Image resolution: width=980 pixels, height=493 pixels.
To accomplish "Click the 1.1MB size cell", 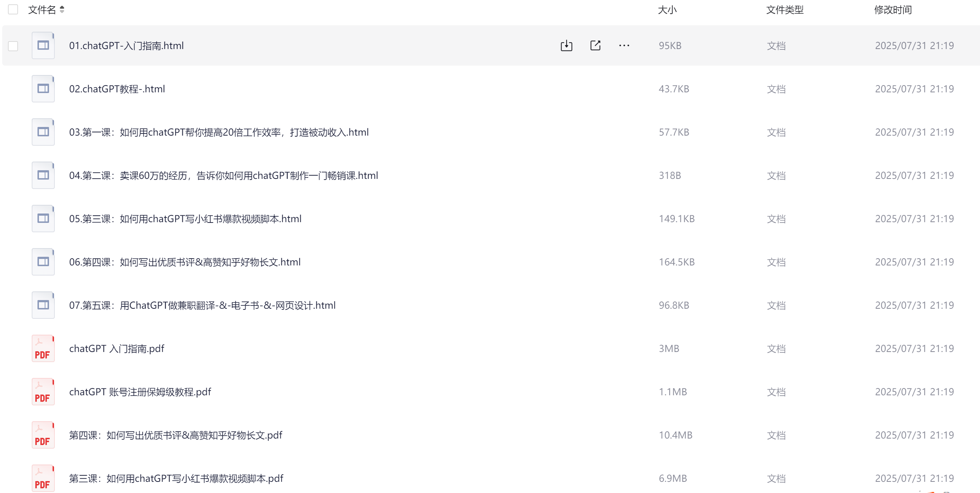I will coord(673,392).
